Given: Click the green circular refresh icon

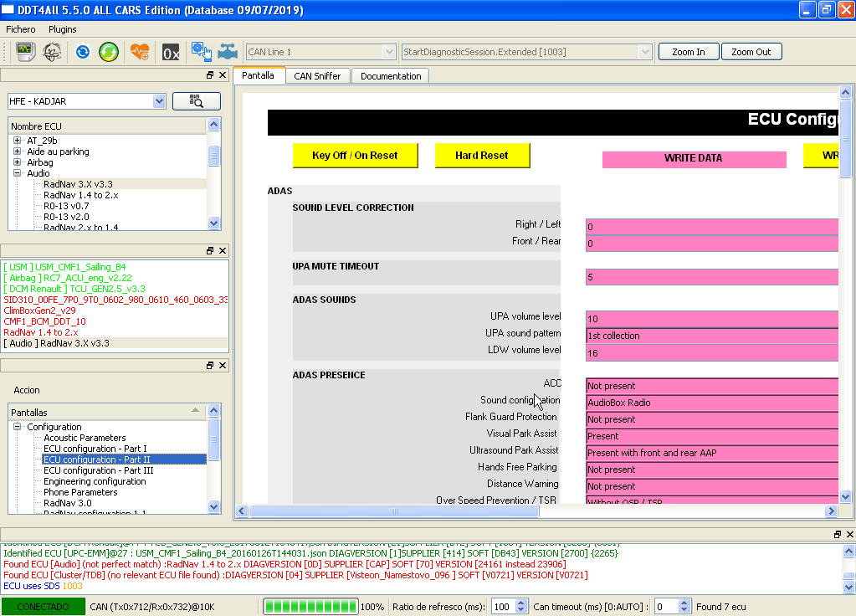Looking at the screenshot, I should click(109, 52).
